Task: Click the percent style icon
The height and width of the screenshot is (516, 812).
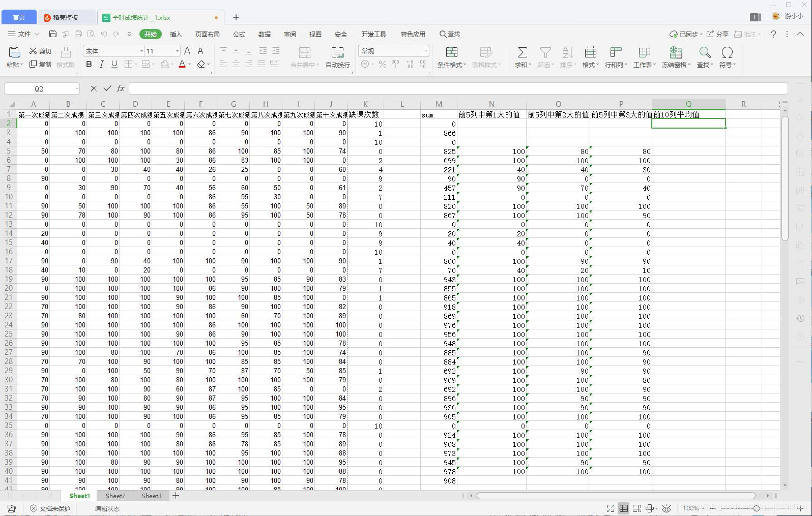Action: 383,64
